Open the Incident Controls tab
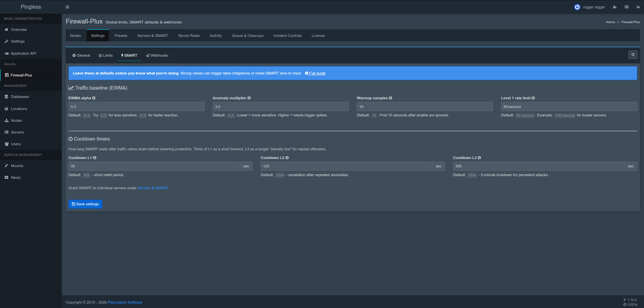The width and height of the screenshot is (644, 308). click(x=288, y=36)
